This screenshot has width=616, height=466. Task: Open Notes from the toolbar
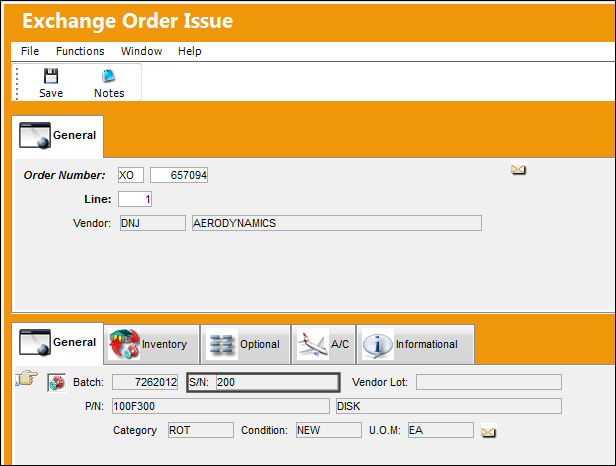(109, 83)
